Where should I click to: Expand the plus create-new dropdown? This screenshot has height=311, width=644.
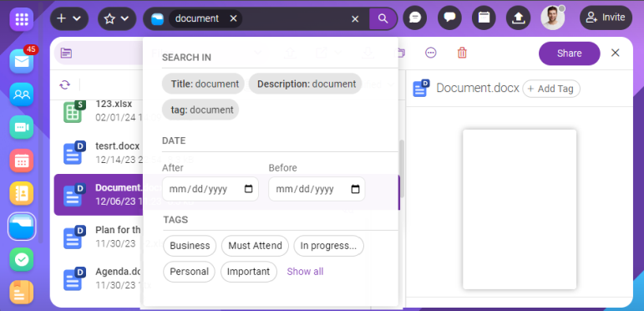69,19
